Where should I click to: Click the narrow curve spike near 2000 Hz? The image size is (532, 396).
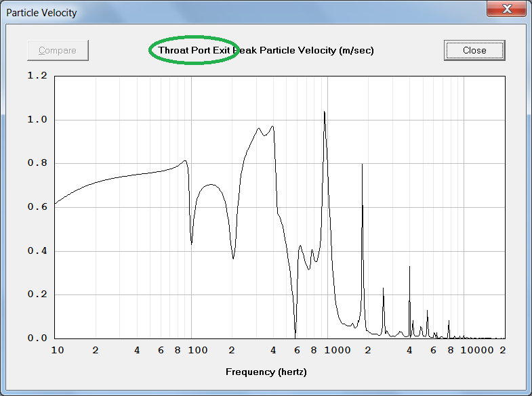362,165
